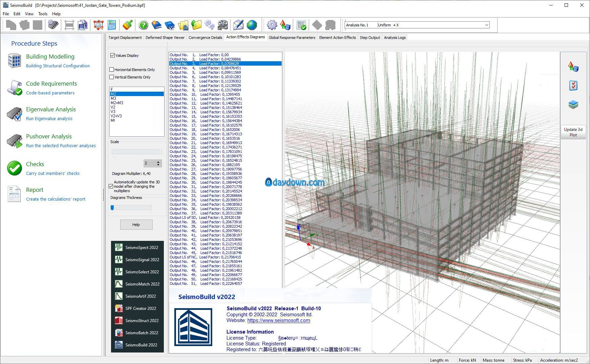Open the Tools menu
Image resolution: width=590 pixels, height=364 pixels.
(x=43, y=14)
